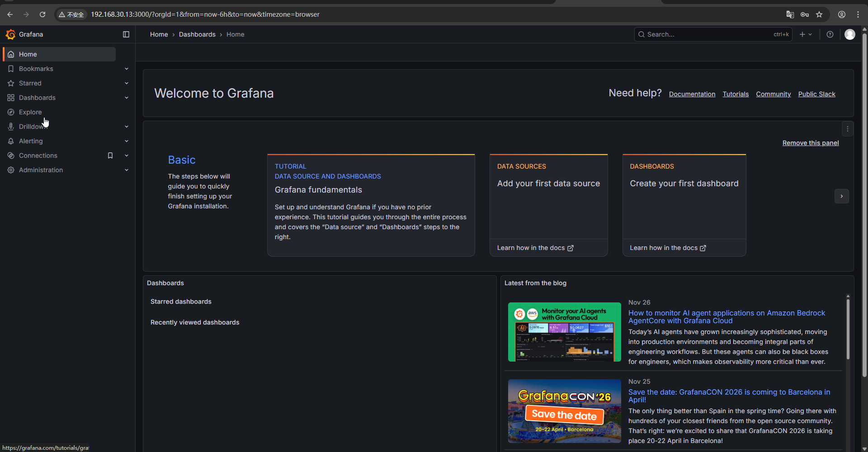Open the Tutorials link
Image resolution: width=868 pixels, height=452 pixels.
tap(736, 94)
